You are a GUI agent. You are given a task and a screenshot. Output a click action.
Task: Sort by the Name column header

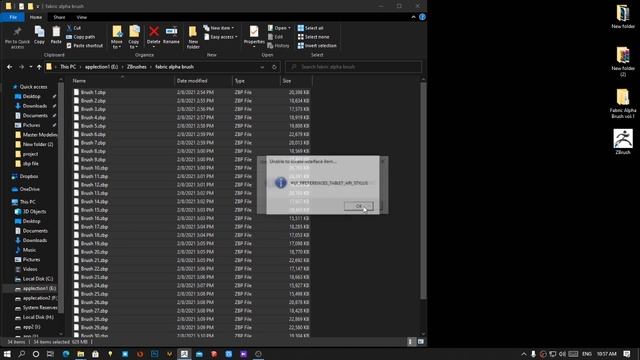pyautogui.click(x=122, y=81)
